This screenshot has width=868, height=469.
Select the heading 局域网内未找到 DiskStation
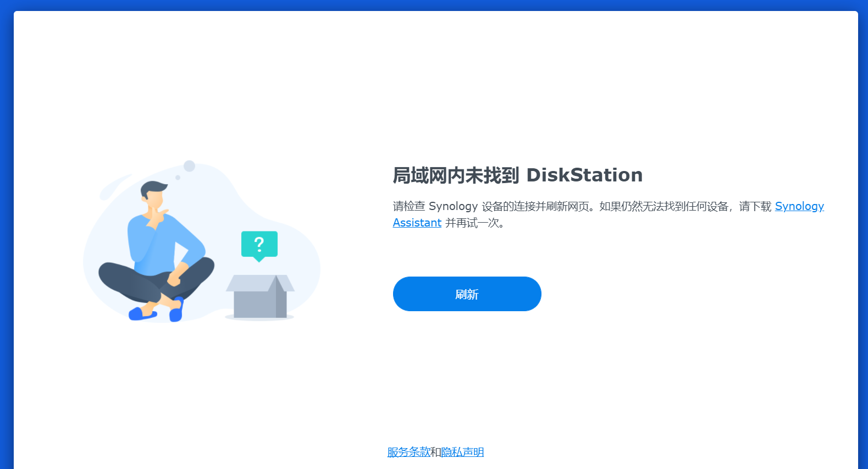517,175
